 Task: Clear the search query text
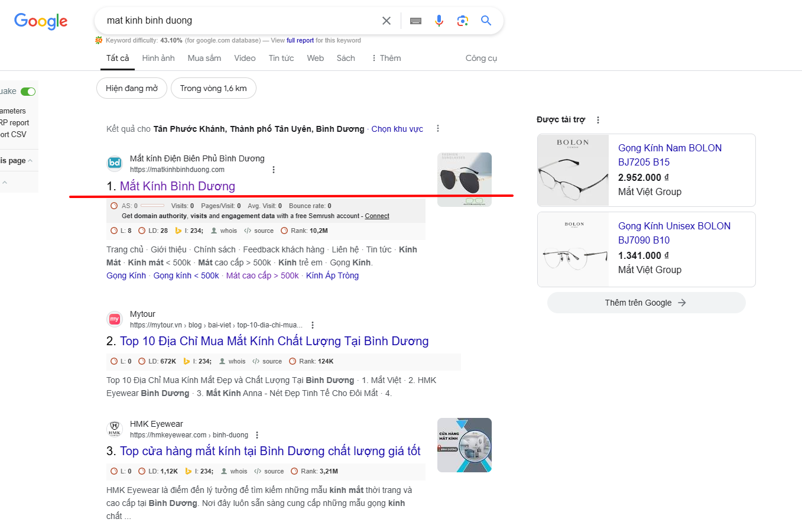[x=387, y=21]
